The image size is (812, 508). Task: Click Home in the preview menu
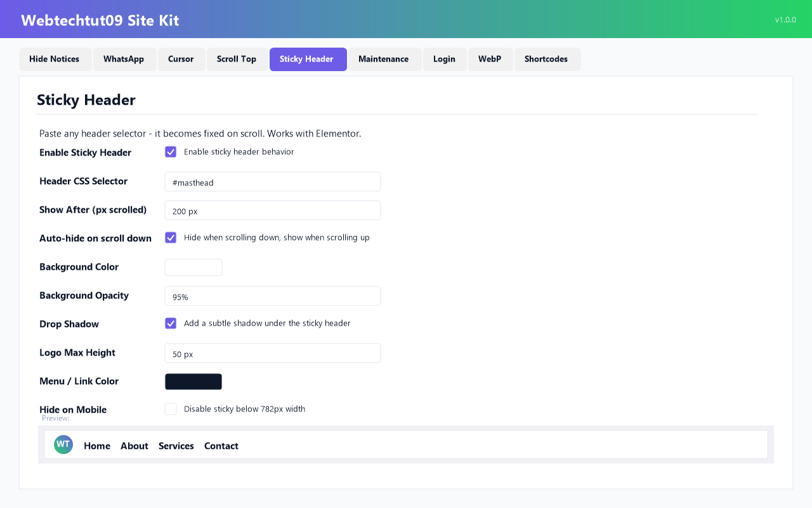click(97, 446)
